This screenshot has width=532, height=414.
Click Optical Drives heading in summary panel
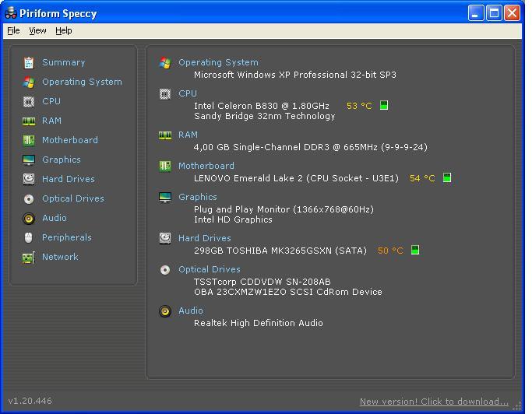pos(210,269)
